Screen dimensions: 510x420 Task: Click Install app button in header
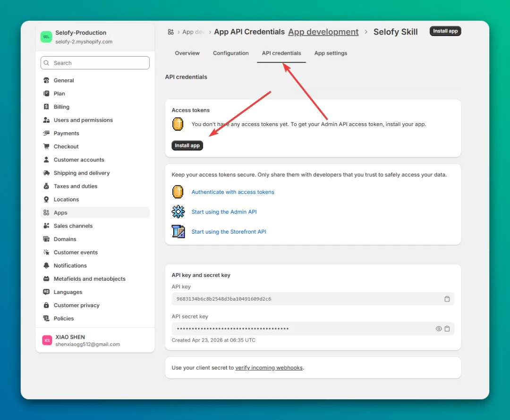(x=445, y=31)
